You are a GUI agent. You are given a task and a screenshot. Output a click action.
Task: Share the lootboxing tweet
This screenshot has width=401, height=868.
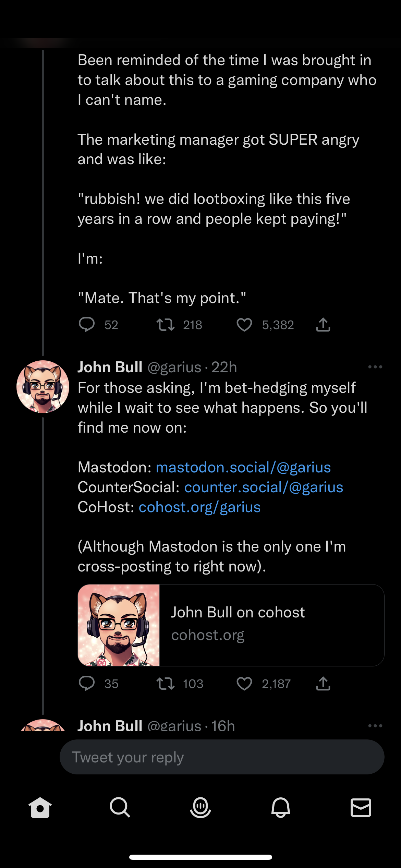[323, 325]
